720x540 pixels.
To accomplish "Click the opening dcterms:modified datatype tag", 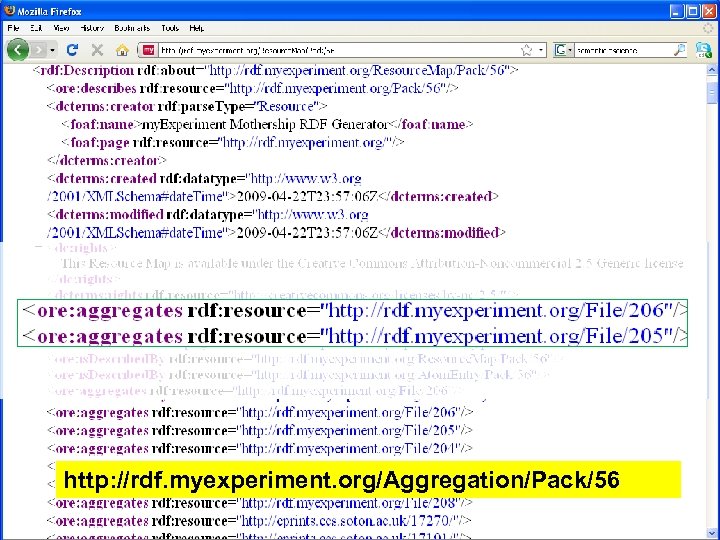I will click(x=208, y=214).
